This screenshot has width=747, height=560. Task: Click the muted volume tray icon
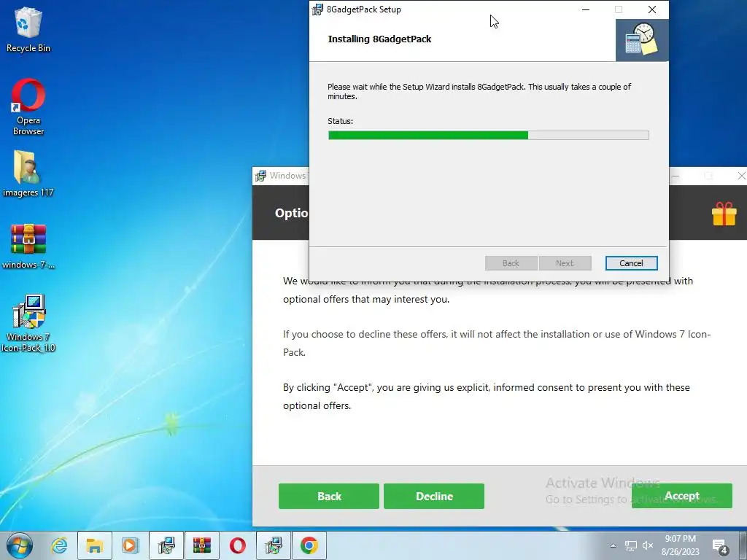(x=648, y=545)
